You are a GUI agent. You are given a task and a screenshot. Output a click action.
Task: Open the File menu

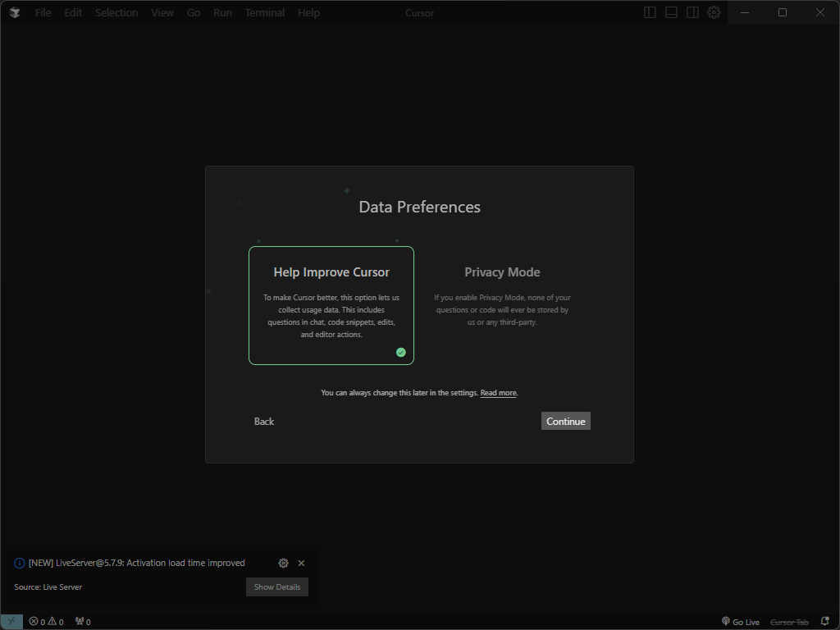[x=43, y=12]
